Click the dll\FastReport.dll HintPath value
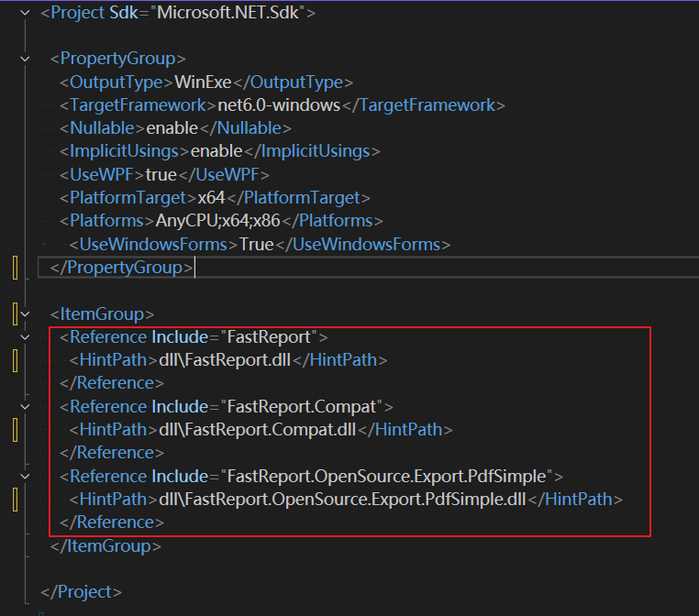 pos(225,360)
